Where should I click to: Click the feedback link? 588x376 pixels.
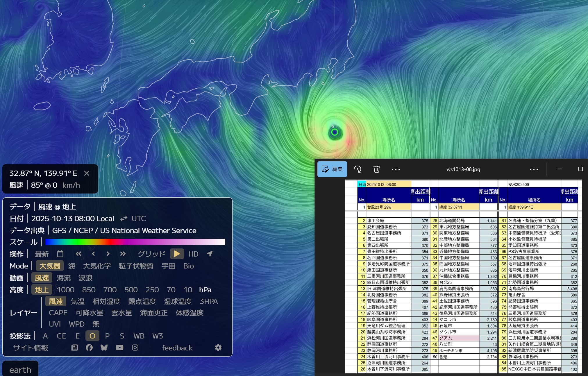click(177, 348)
